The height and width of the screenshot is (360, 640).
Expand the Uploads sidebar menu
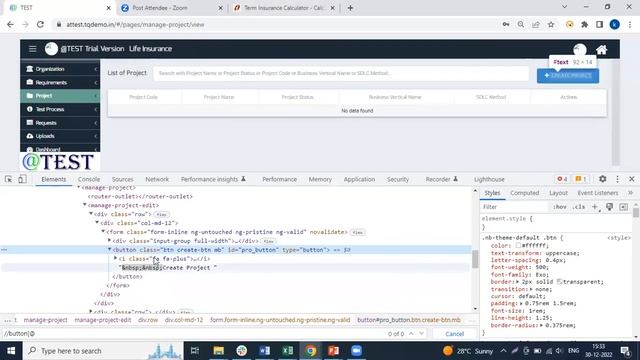pyautogui.click(x=60, y=136)
